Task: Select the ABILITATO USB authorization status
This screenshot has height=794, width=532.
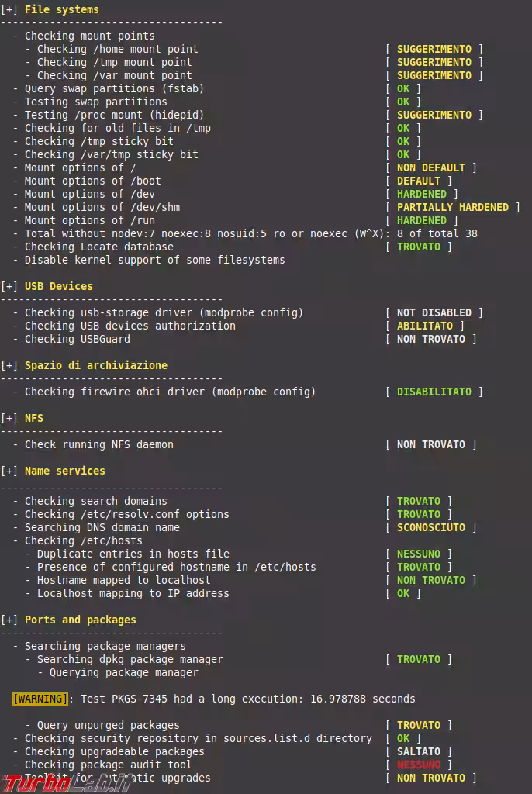Action: point(425,326)
